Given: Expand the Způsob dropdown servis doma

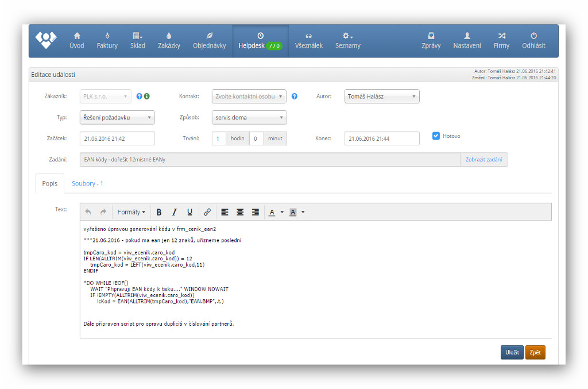Looking at the screenshot, I should pyautogui.click(x=249, y=118).
